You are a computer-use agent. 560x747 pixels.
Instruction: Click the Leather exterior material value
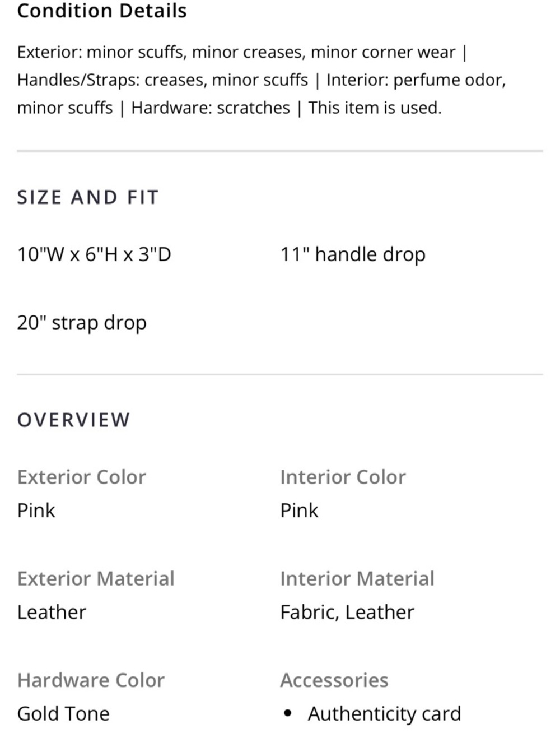tap(52, 612)
